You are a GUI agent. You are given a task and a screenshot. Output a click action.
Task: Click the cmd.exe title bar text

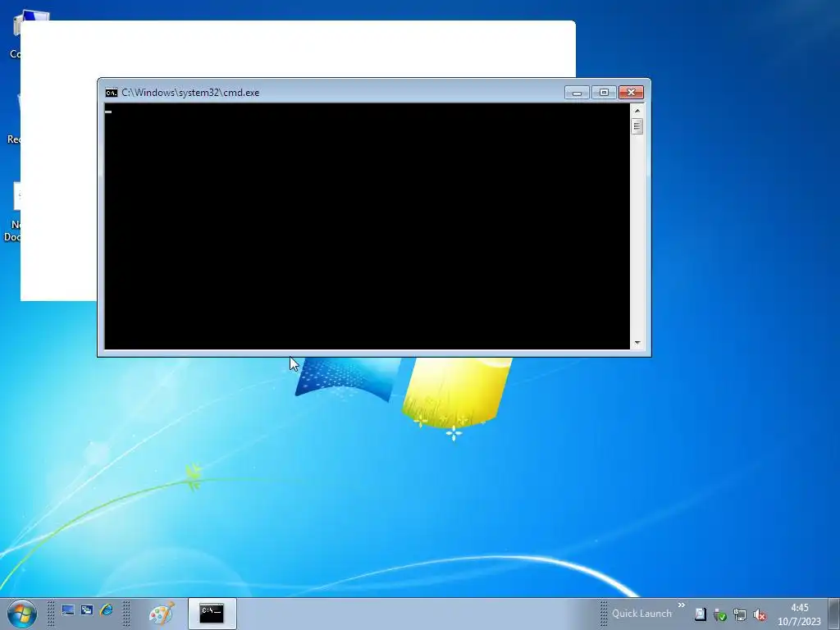pyautogui.click(x=190, y=93)
